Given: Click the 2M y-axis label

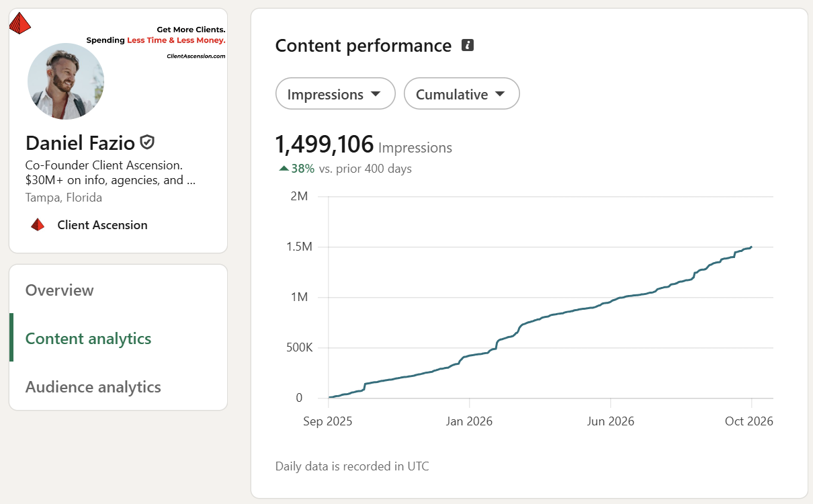Looking at the screenshot, I should point(300,196).
